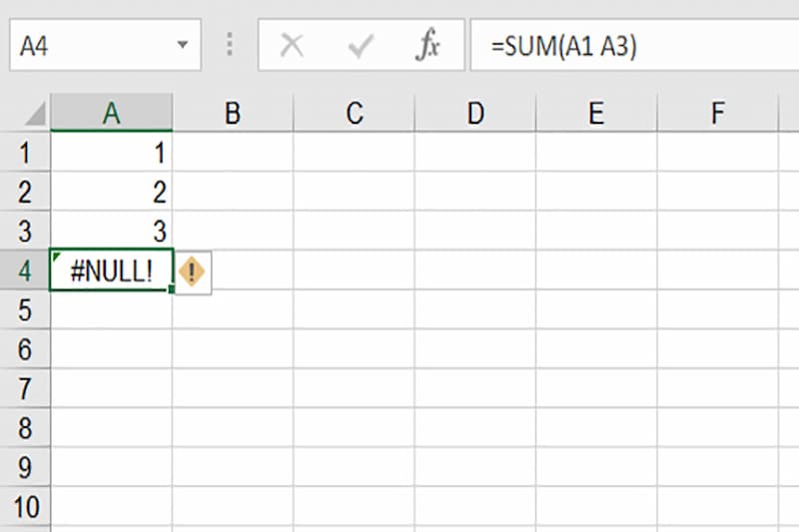Select row 1 header
Image resolution: width=799 pixels, height=532 pixels.
coord(25,154)
